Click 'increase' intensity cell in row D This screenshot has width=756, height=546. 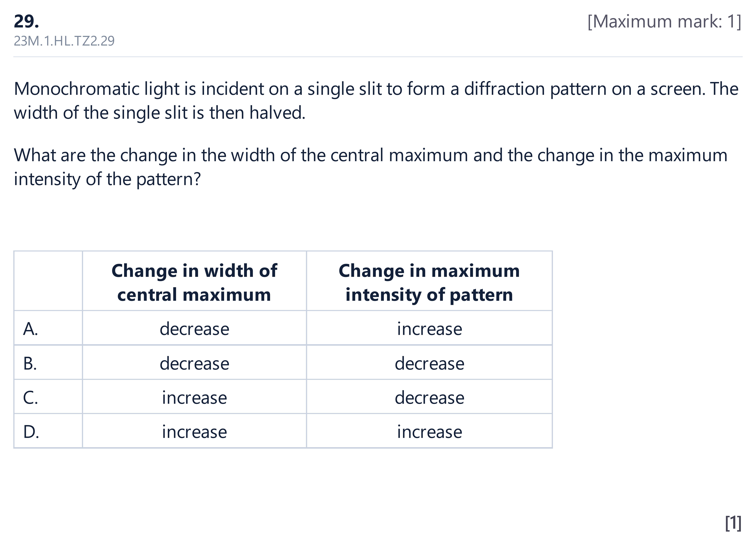point(429,432)
